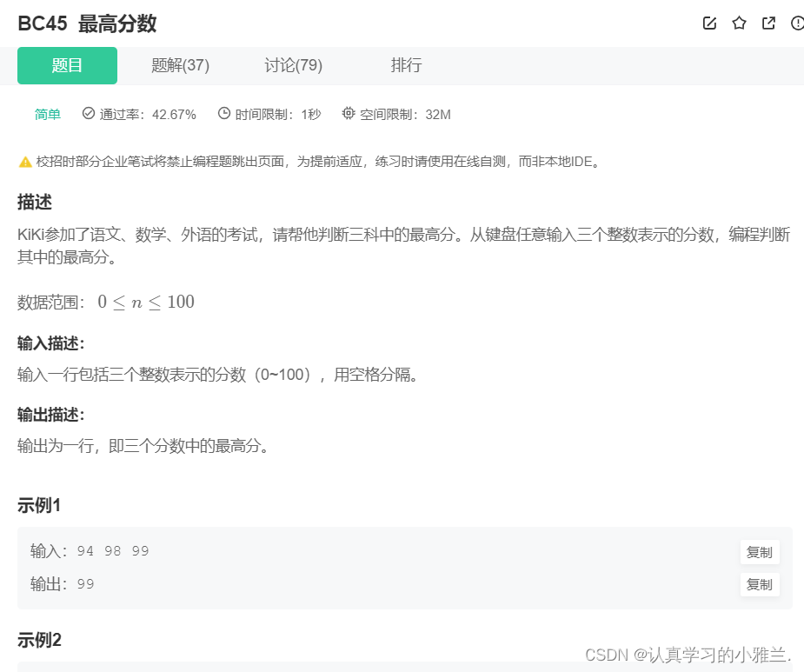The width and height of the screenshot is (804, 672).
Task: Click the 简单 difficulty tag
Action: click(48, 115)
